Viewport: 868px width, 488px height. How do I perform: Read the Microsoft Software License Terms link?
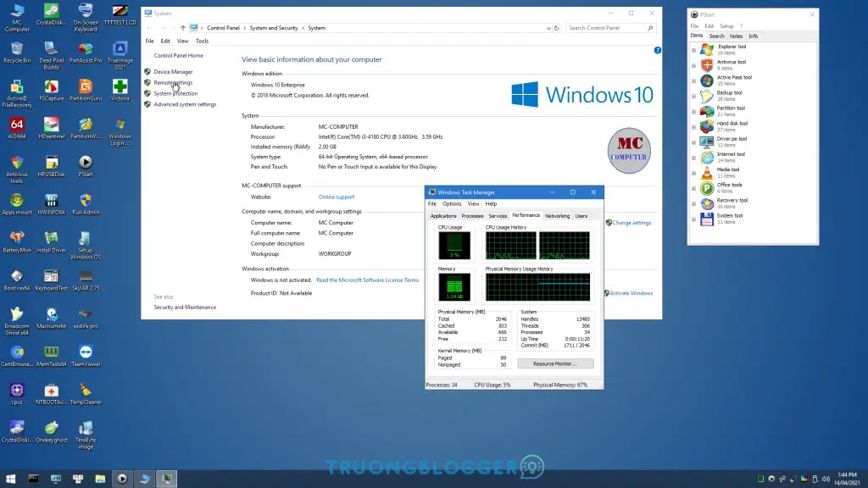click(x=367, y=280)
